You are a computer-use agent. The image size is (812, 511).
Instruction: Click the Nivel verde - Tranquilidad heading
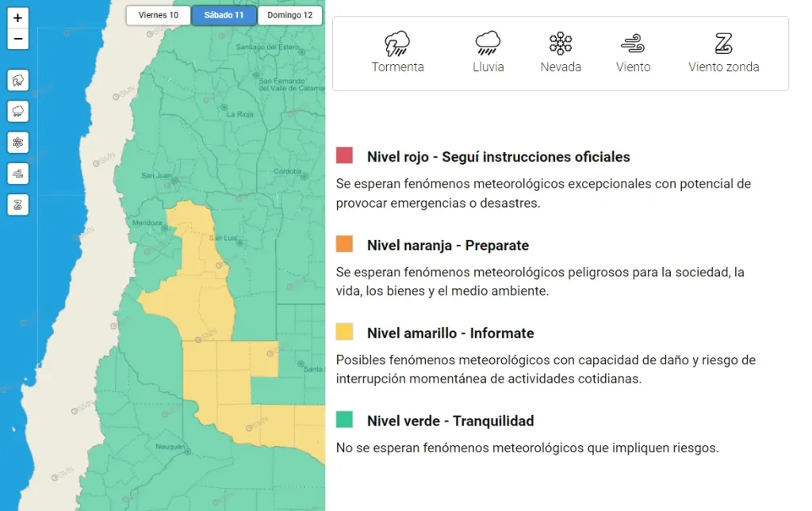point(450,421)
